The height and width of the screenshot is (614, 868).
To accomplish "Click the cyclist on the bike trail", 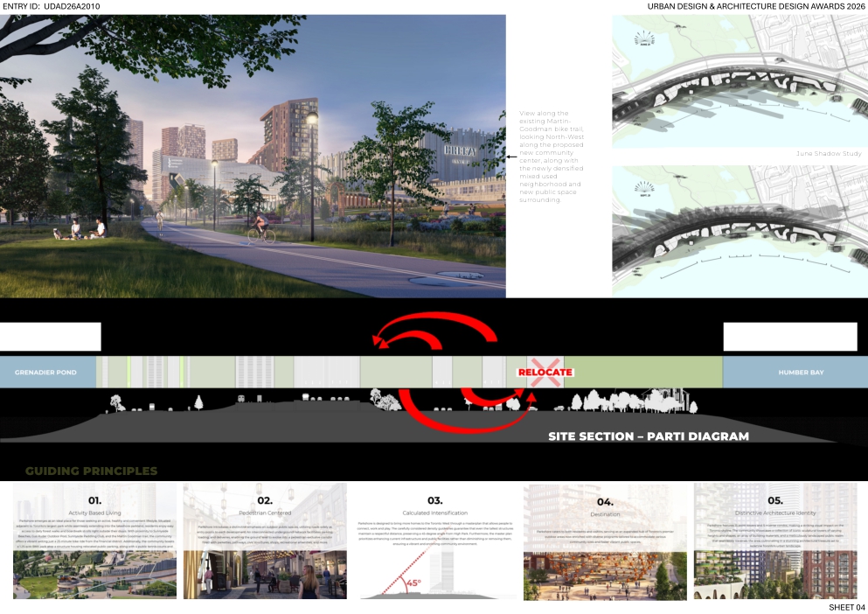I will pyautogui.click(x=259, y=229).
